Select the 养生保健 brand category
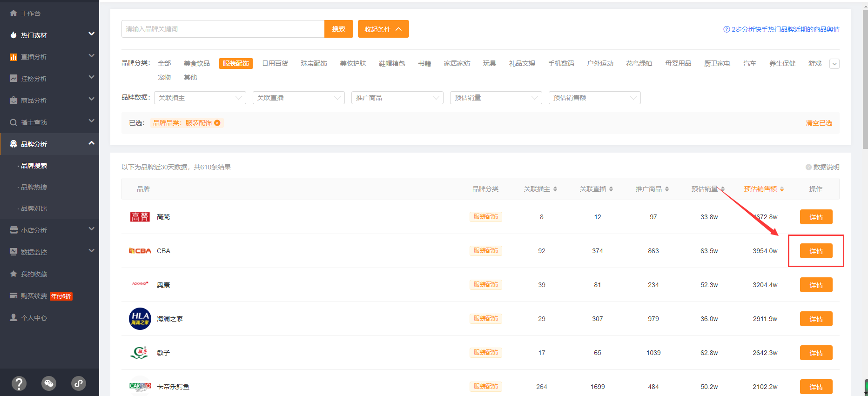 (x=782, y=63)
